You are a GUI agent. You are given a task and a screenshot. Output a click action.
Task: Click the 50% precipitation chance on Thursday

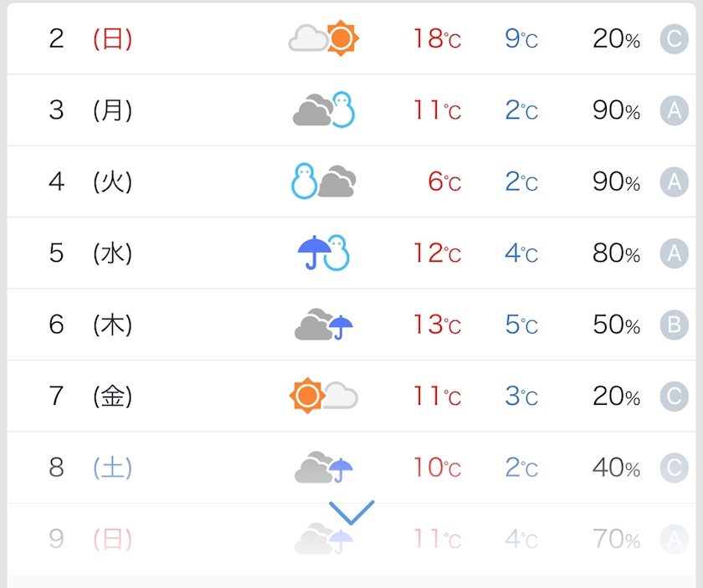(x=616, y=325)
